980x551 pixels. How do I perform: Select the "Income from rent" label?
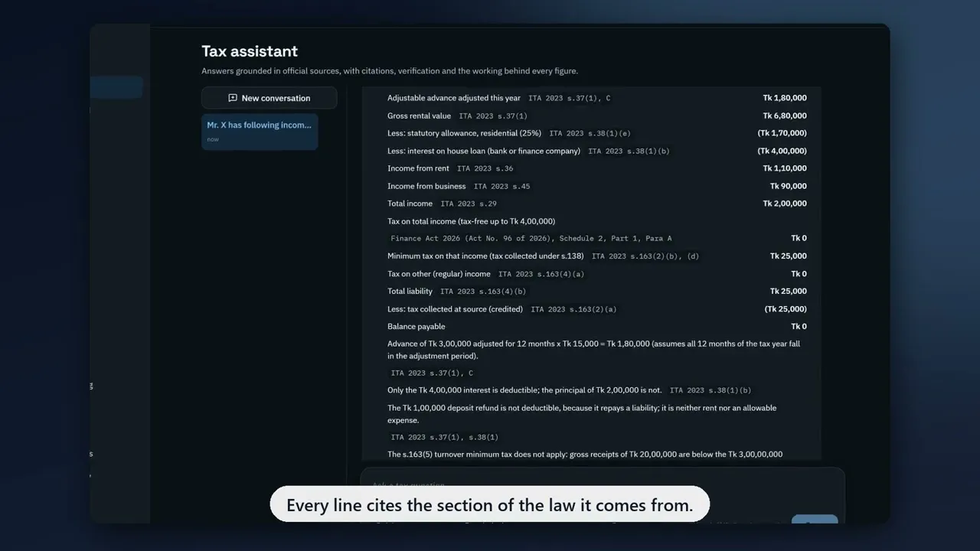[419, 168]
